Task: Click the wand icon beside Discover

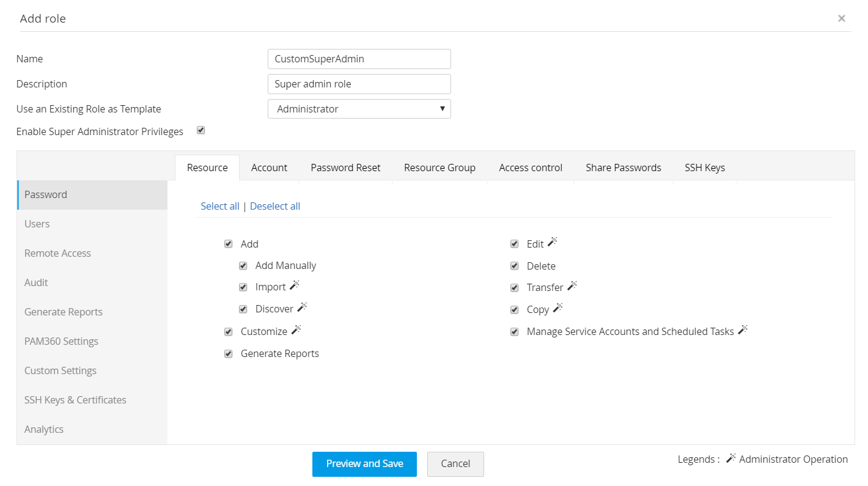Action: [x=302, y=307]
